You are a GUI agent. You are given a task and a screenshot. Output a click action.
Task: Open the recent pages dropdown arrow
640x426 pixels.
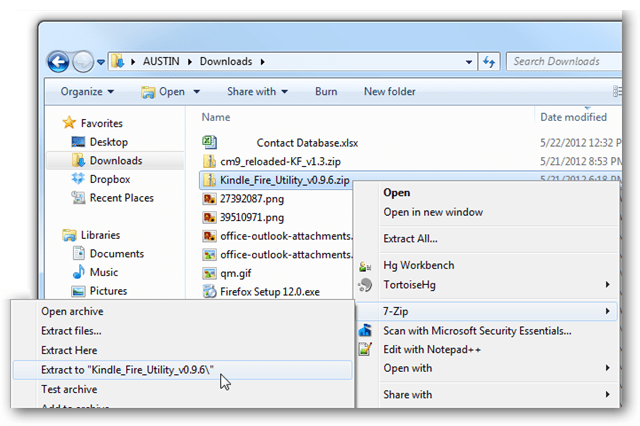[101, 62]
